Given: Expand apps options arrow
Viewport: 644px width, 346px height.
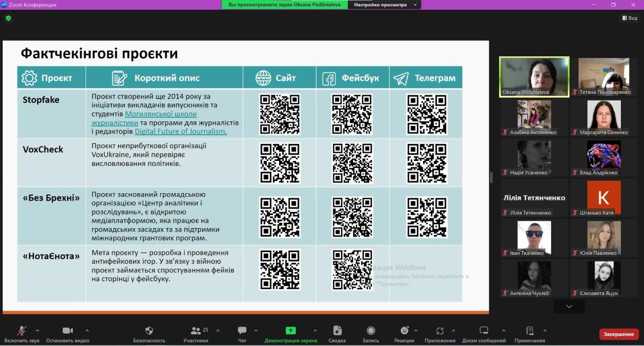Looking at the screenshot, I should click(453, 330).
